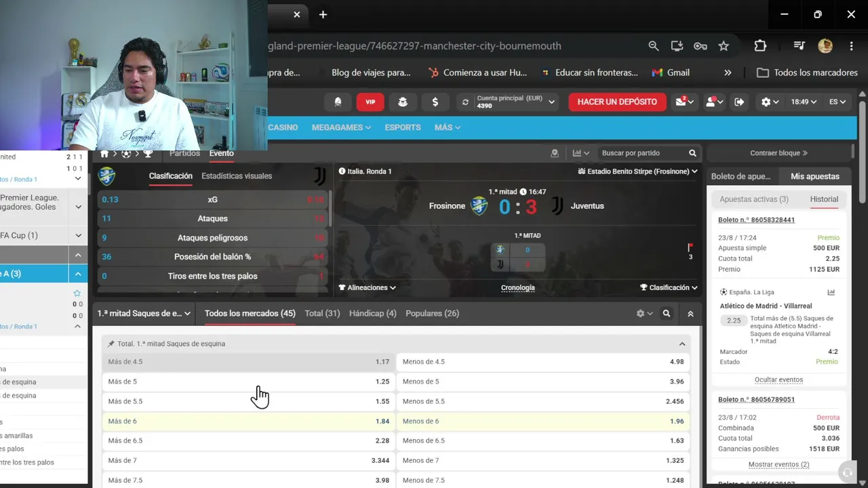Image resolution: width=868 pixels, height=488 pixels.
Task: Expand the FA Cup (1) league in sidebar
Action: (78, 235)
